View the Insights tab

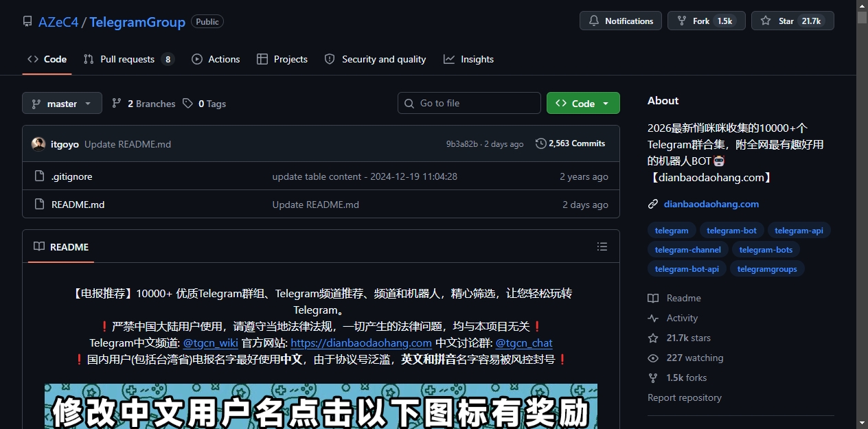point(469,59)
